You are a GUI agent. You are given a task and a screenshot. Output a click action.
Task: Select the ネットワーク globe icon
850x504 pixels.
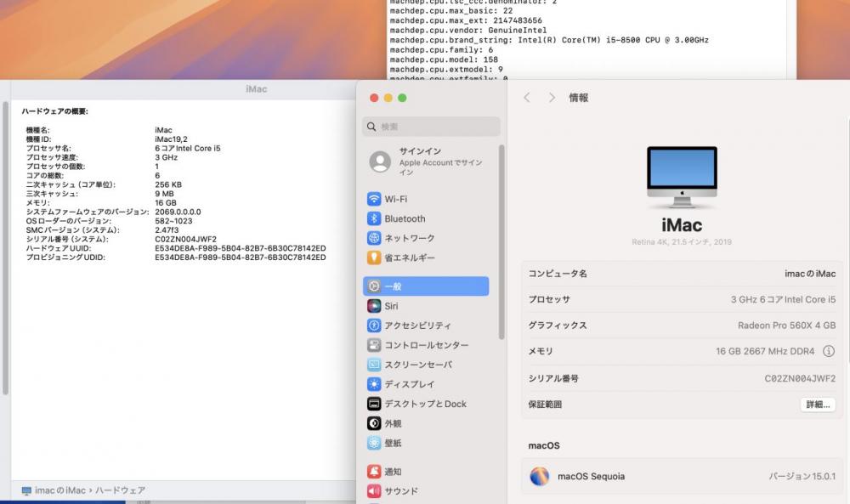pos(374,238)
